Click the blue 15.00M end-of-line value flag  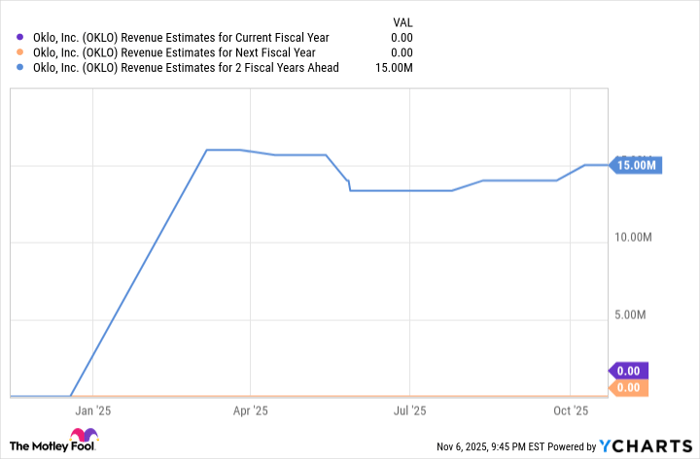(636, 165)
